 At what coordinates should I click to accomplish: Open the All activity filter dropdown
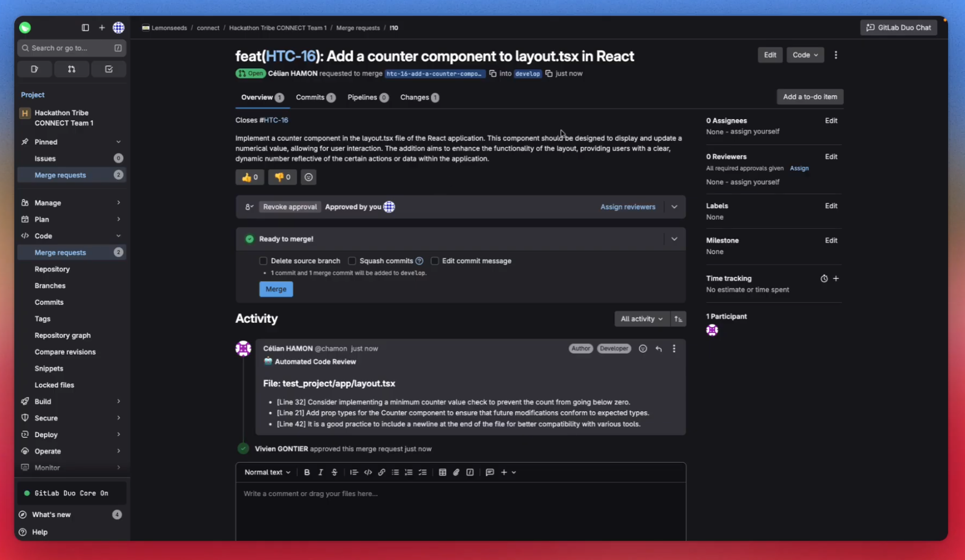coord(641,319)
